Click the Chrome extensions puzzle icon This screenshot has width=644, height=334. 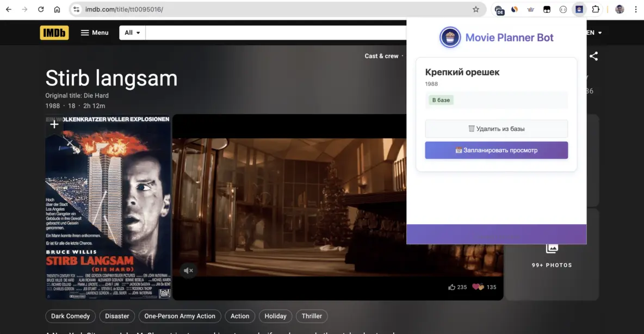pos(596,9)
